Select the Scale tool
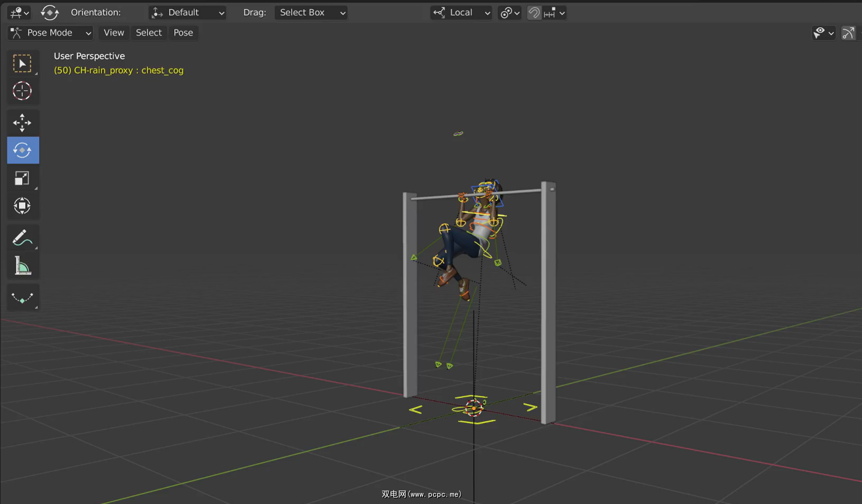The image size is (862, 504). (22, 178)
